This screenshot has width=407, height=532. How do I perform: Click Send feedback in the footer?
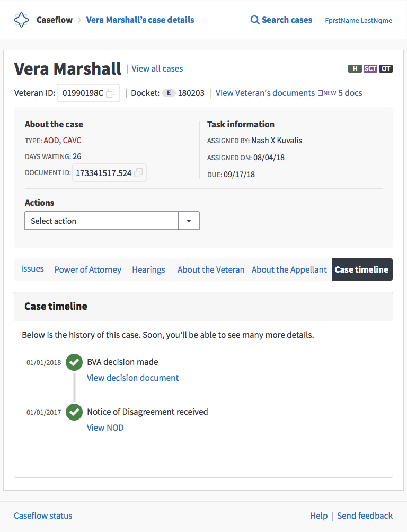pos(365,516)
